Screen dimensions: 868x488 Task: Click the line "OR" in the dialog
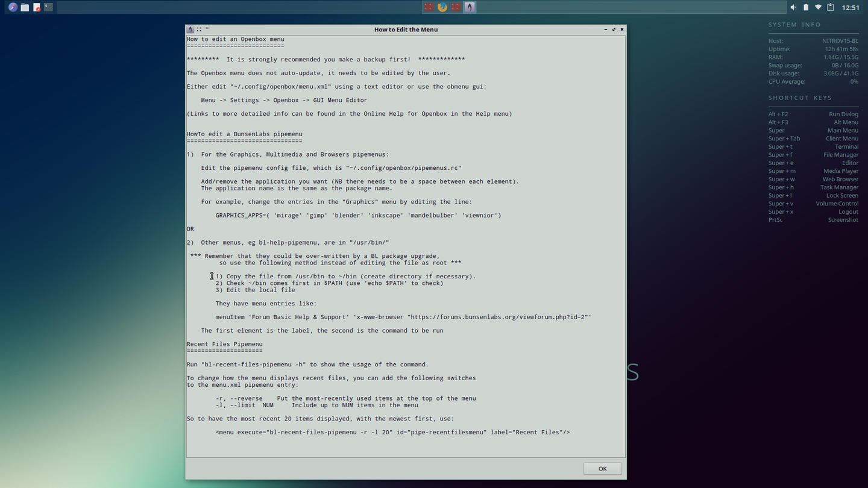(x=190, y=229)
